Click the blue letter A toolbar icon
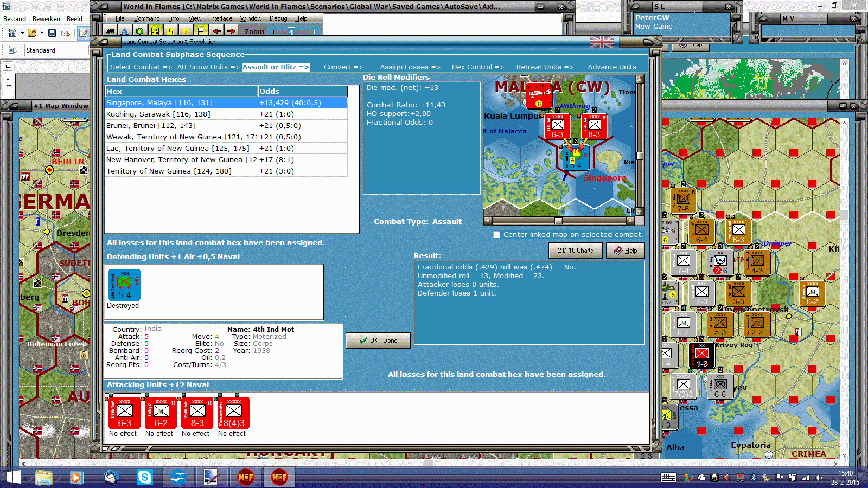 tap(125, 31)
